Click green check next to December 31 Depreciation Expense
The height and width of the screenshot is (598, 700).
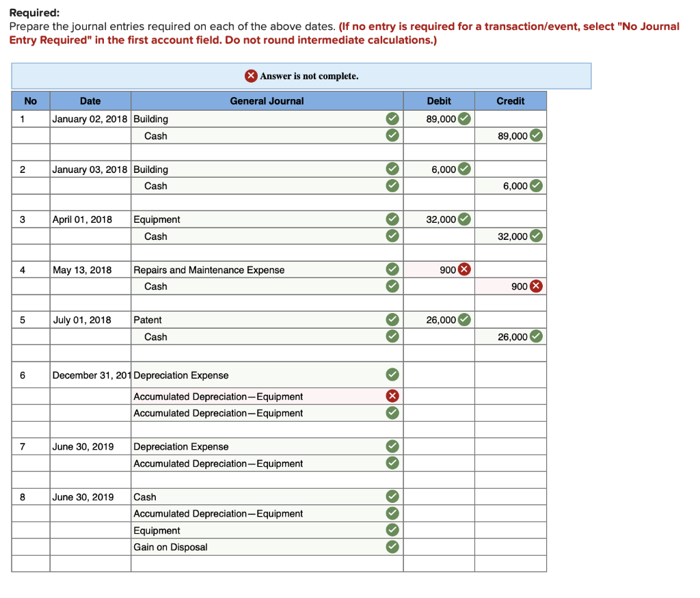click(392, 375)
